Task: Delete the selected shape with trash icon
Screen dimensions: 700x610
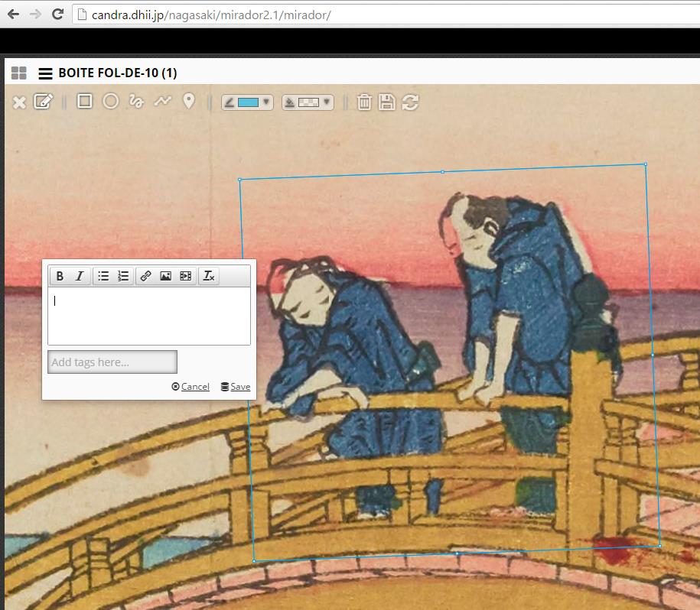Action: [364, 102]
